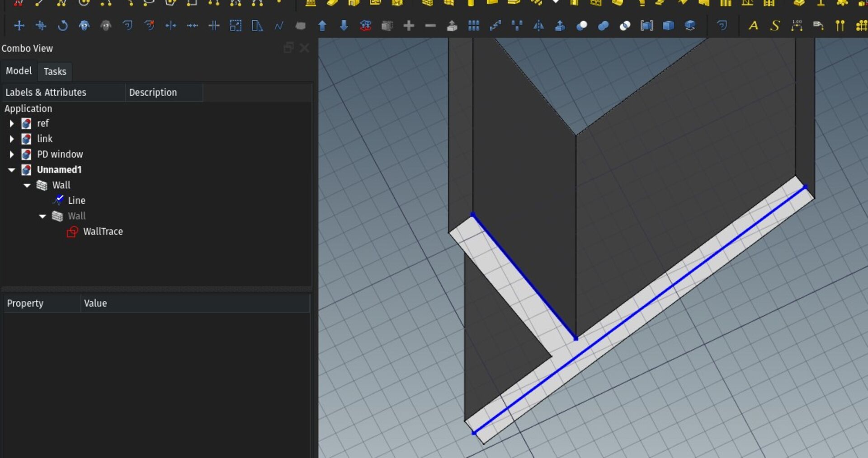Viewport: 868px width, 458px height.
Task: Select the Text tool letter A
Action: 753,26
